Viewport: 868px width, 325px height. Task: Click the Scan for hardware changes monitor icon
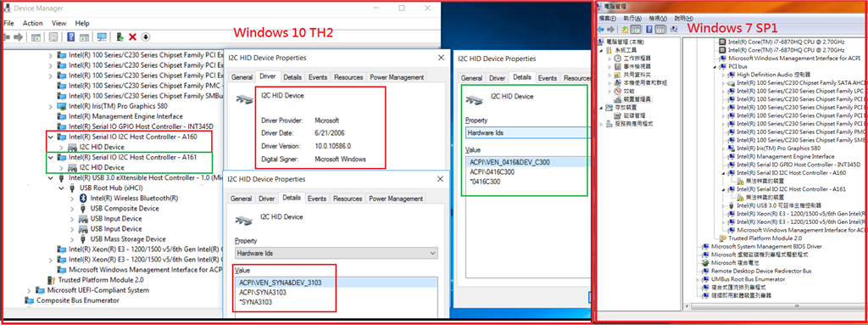click(x=102, y=37)
